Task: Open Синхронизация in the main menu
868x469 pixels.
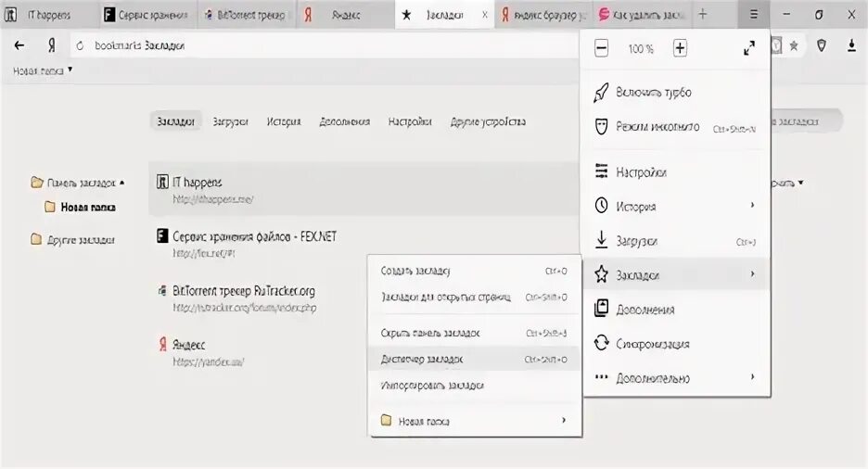Action: point(676,344)
